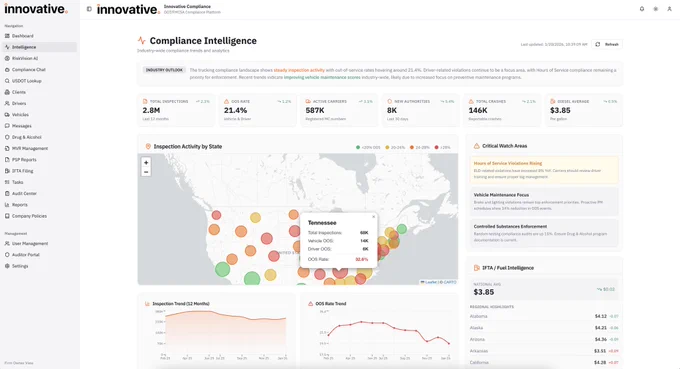Open notifications with the bell icon

pos(642,9)
